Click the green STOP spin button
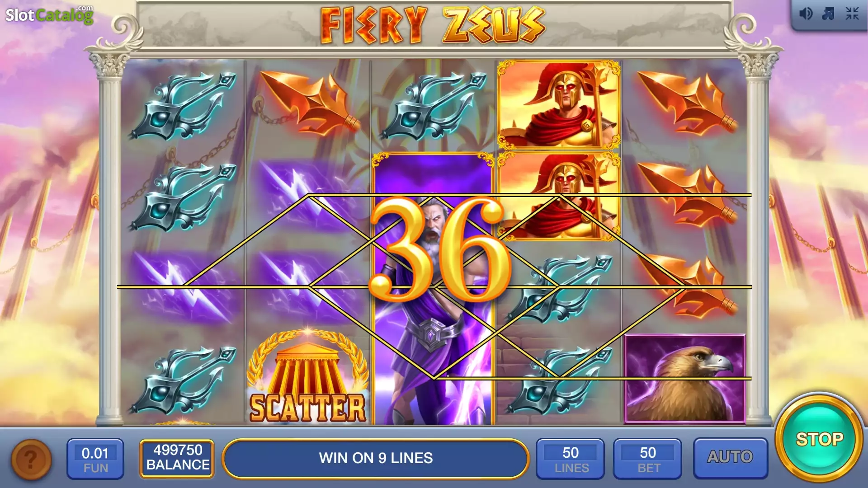Image resolution: width=868 pixels, height=488 pixels. (819, 439)
